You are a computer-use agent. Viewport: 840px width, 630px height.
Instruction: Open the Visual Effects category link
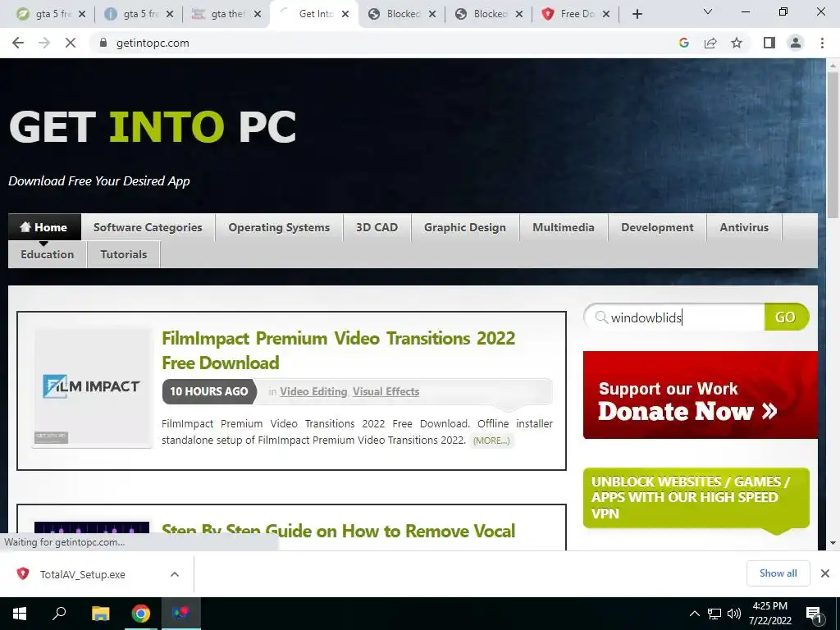tap(386, 391)
